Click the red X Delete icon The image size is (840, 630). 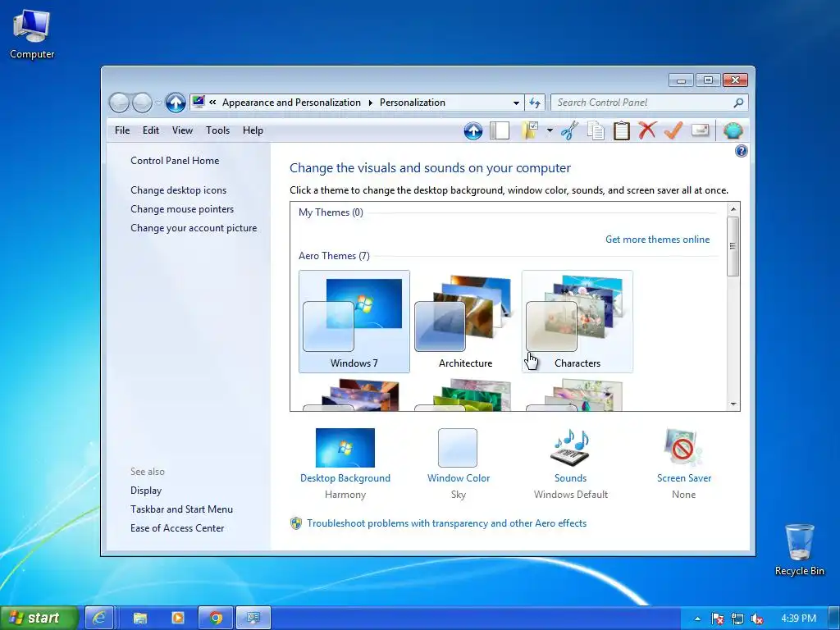pyautogui.click(x=647, y=130)
